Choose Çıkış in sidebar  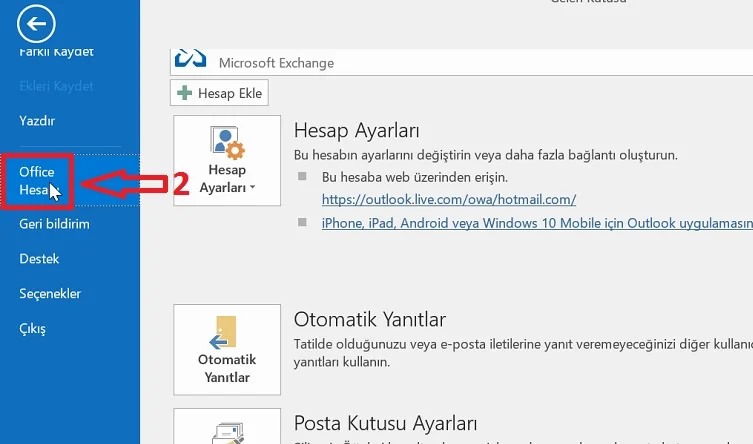click(x=32, y=329)
